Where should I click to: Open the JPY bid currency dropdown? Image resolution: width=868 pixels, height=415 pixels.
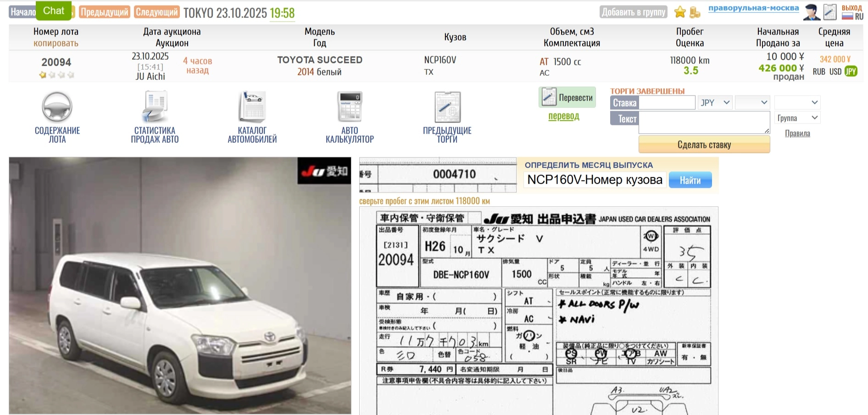pyautogui.click(x=715, y=103)
